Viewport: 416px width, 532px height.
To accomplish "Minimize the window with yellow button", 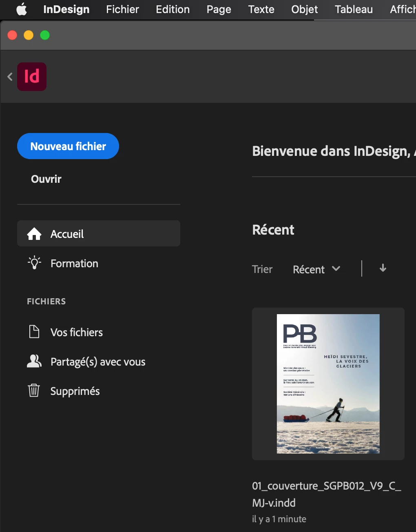I will [x=29, y=35].
